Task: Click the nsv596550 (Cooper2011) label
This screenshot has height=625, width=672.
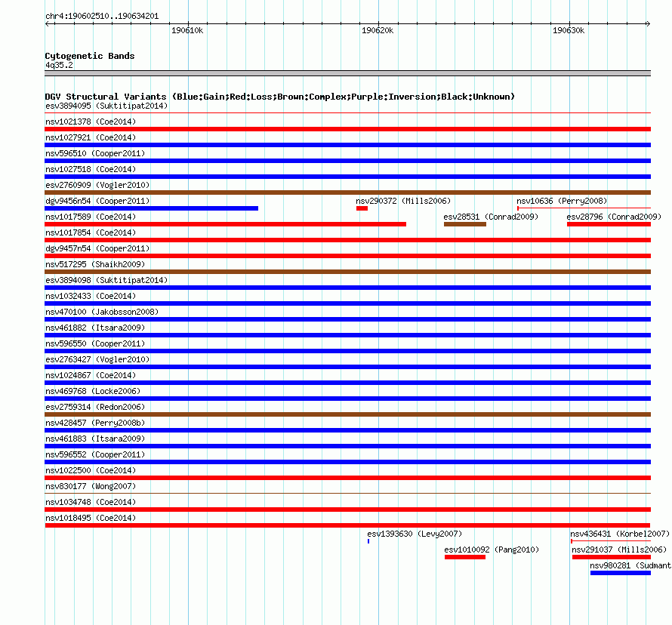Action: (x=95, y=343)
